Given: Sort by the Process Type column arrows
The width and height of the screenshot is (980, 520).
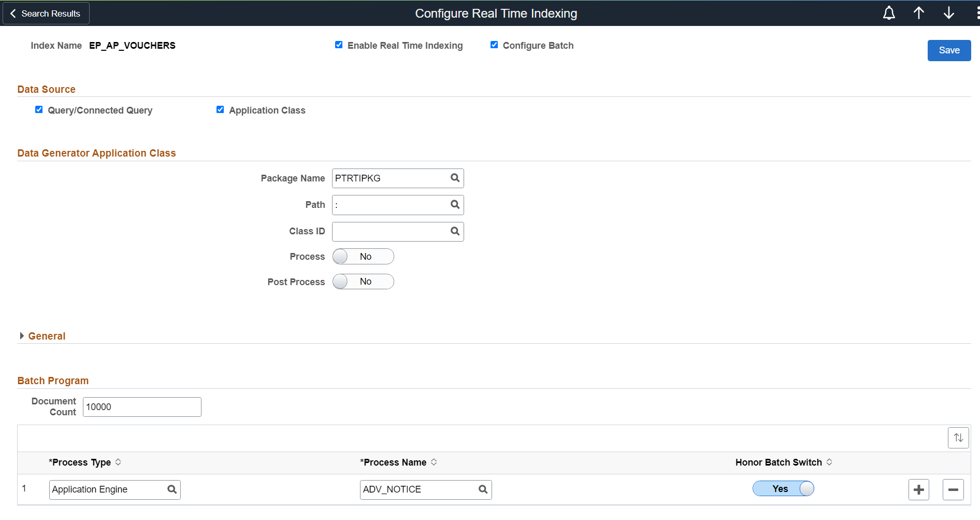Looking at the screenshot, I should coord(118,462).
